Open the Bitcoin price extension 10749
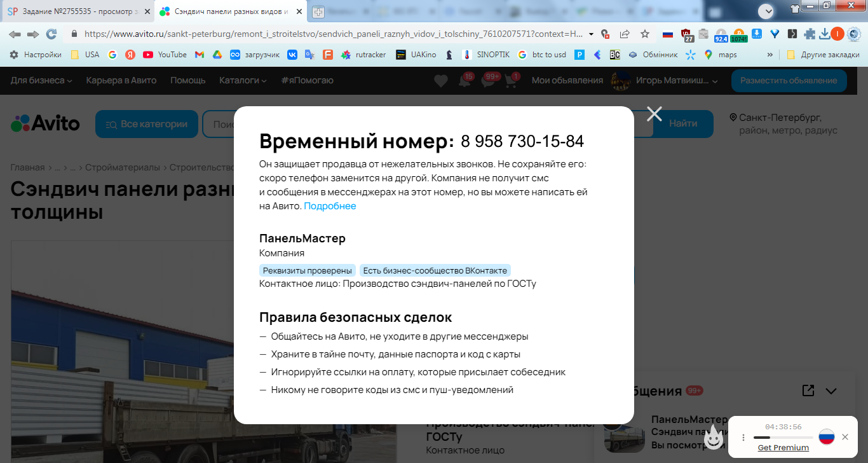 [x=739, y=35]
